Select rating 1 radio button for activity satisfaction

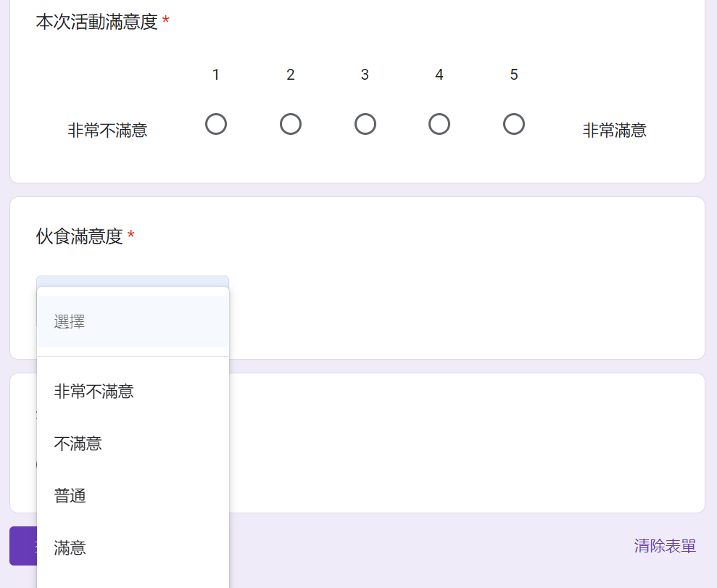point(216,125)
